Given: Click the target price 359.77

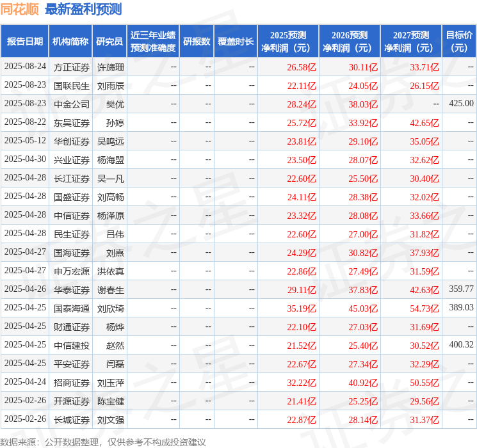Looking at the screenshot, I should click(x=461, y=289).
